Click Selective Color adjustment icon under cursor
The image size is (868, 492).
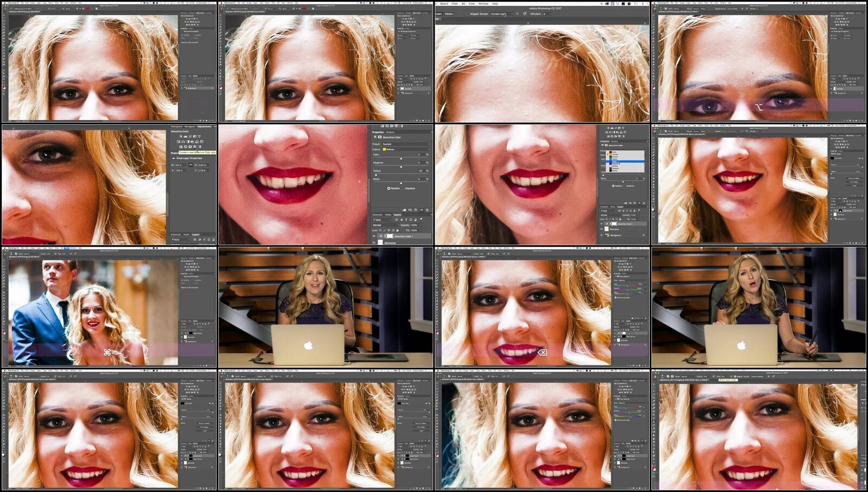[195, 147]
